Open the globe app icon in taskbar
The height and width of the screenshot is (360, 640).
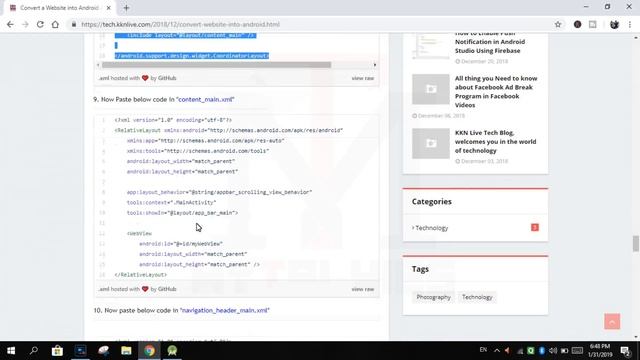(103, 351)
